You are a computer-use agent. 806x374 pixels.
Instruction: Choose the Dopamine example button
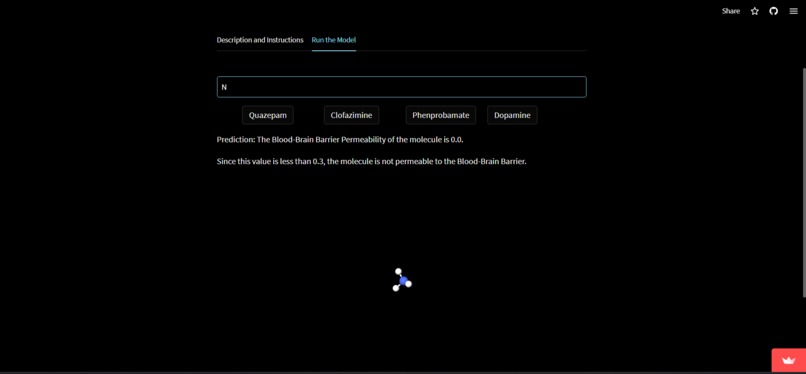click(512, 115)
